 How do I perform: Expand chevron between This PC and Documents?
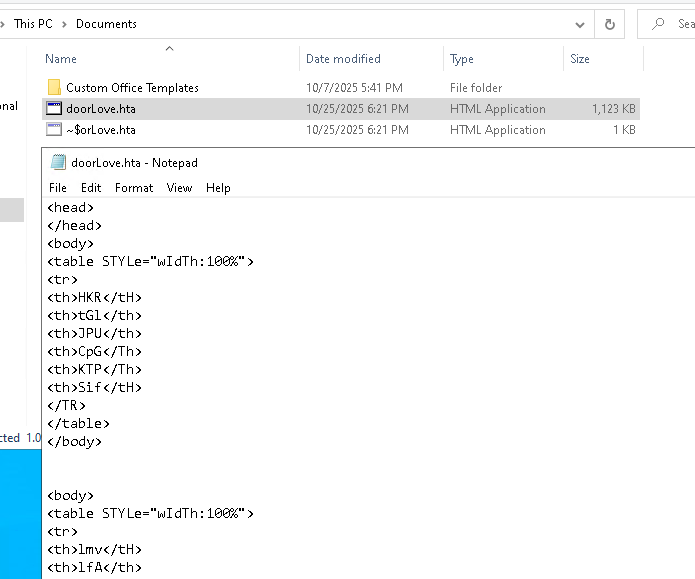[66, 24]
